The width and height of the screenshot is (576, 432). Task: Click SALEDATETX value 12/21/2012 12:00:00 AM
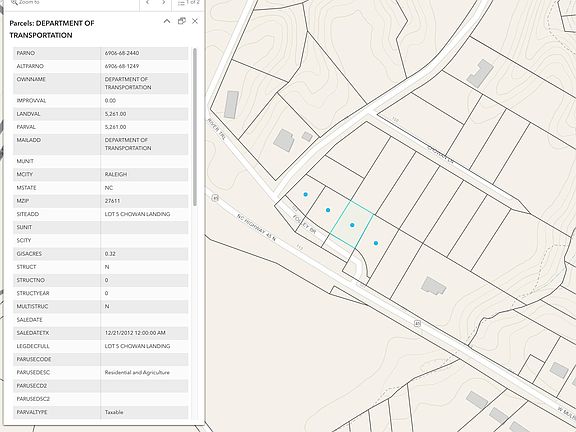(x=135, y=333)
